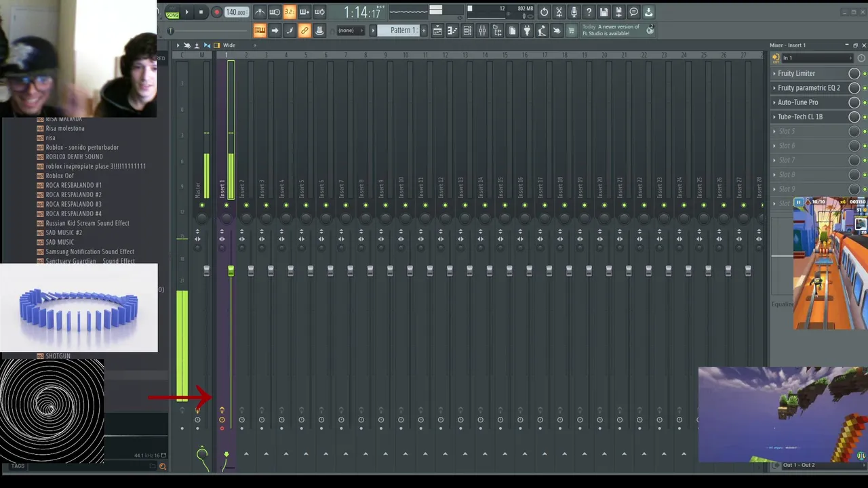
Task: Select 'ROBLOX DEATH SOUND' in the browser
Action: tap(74, 157)
